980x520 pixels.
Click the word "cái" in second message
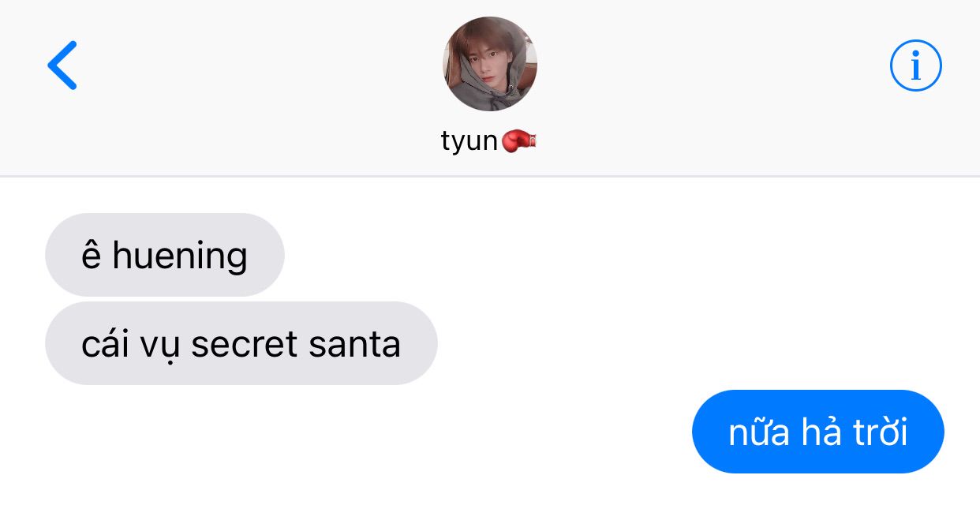click(105, 343)
